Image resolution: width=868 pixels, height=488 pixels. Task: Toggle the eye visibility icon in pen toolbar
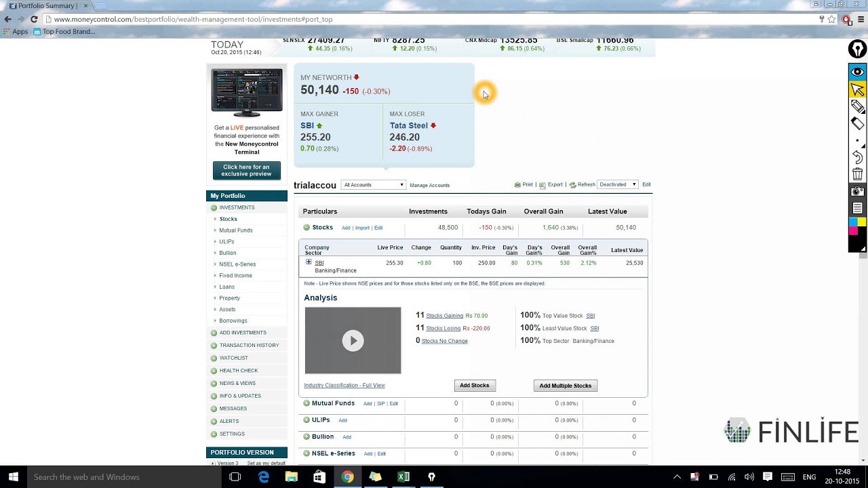[858, 72]
